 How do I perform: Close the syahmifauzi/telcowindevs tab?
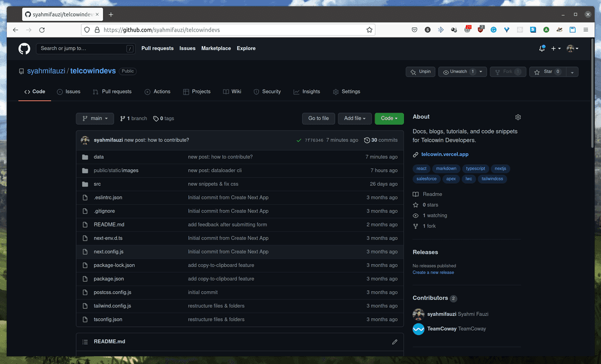click(x=97, y=14)
